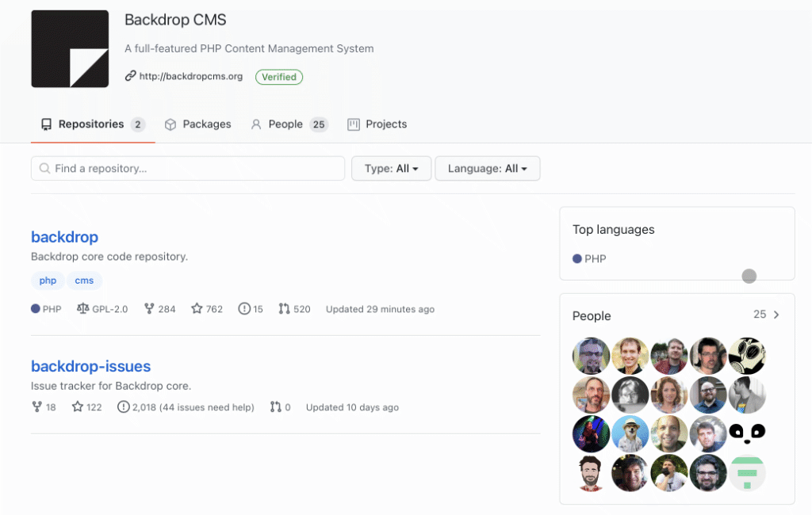
Task: Open first avatar, gray-haired man with glasses
Action: [591, 356]
